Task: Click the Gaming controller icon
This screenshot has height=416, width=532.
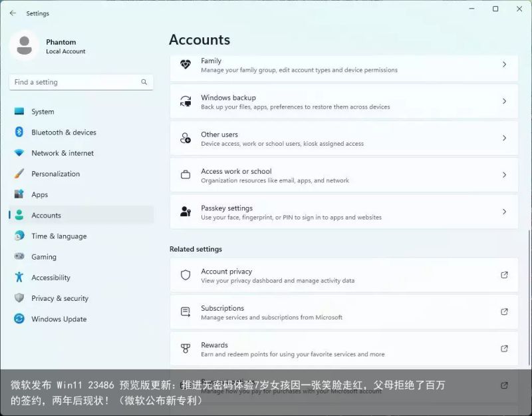Action: (x=19, y=256)
